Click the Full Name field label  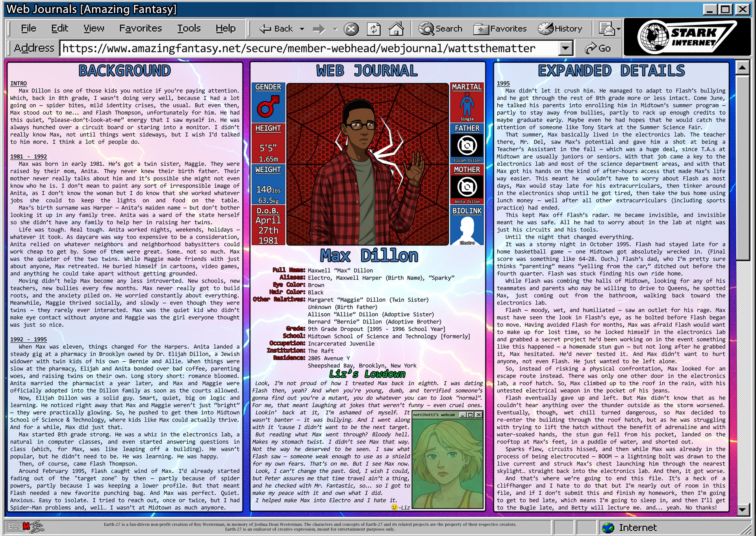click(x=289, y=270)
